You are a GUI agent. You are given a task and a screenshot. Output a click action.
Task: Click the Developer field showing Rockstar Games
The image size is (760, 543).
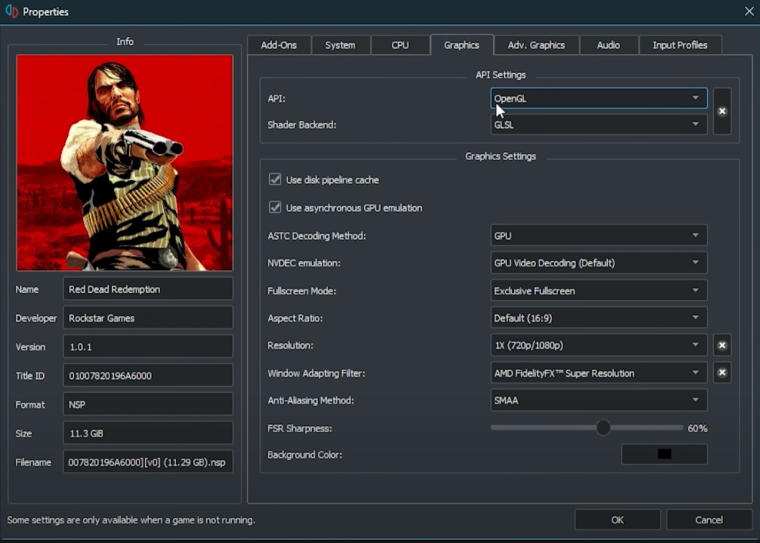148,318
